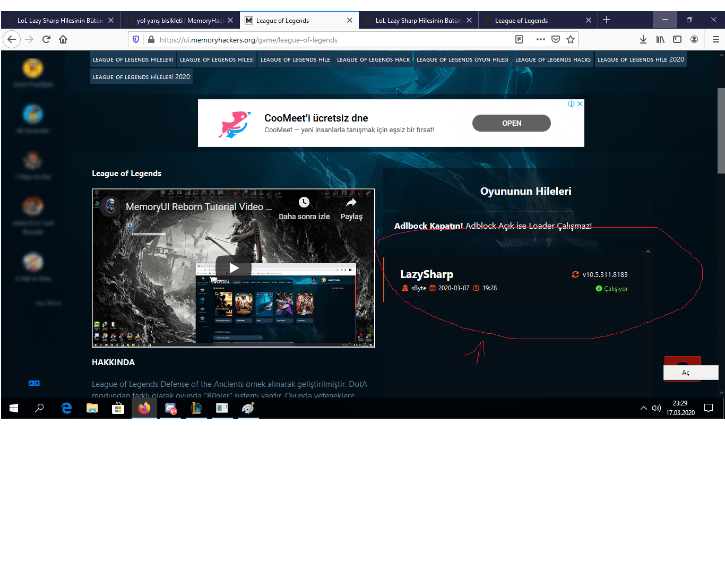Click the language translate badge in sidebar
Image resolution: width=725 pixels, height=588 pixels.
point(34,383)
